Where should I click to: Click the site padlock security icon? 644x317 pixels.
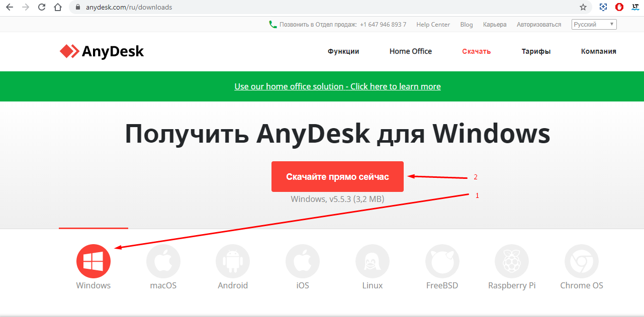pos(78,8)
